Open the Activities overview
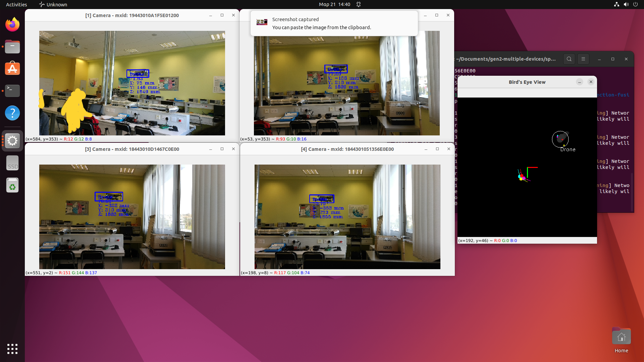 (x=16, y=4)
